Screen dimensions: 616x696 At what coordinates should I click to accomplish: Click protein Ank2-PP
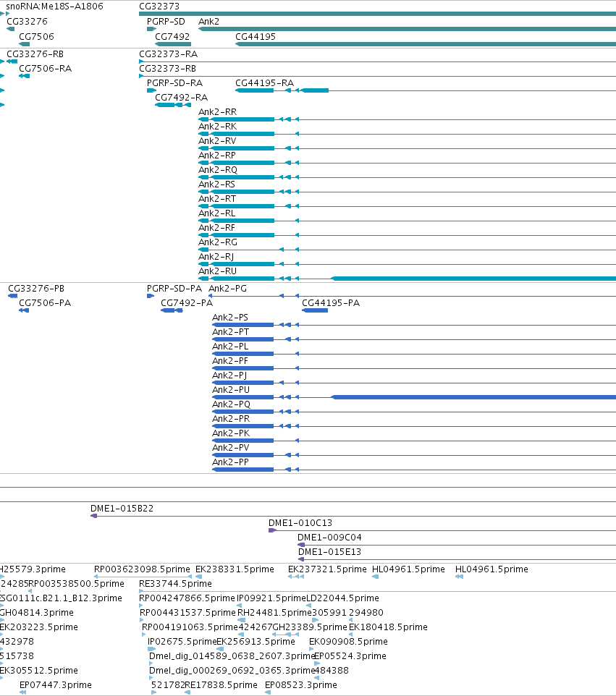click(x=230, y=462)
